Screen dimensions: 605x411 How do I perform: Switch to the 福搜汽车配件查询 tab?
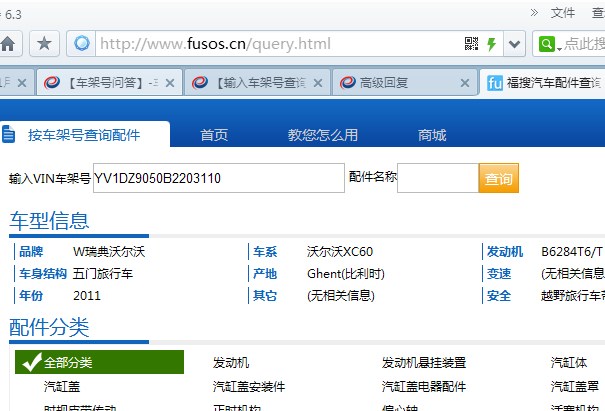click(x=542, y=83)
